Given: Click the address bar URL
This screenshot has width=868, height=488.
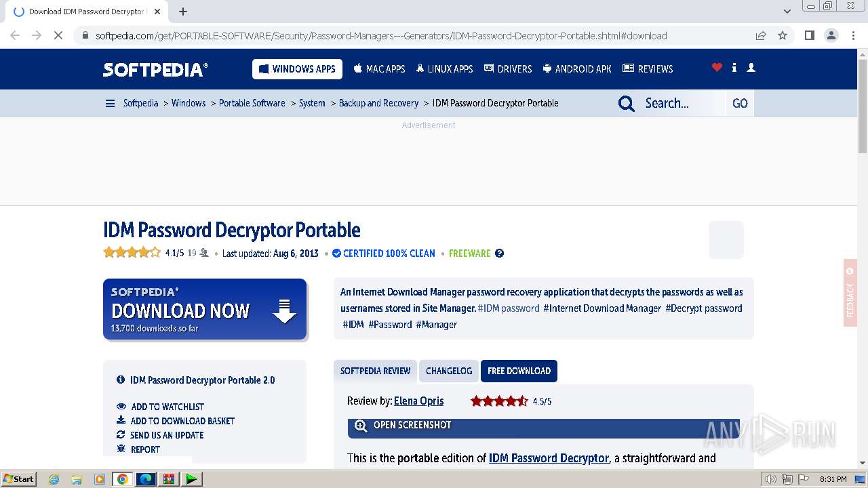Looking at the screenshot, I should point(380,36).
